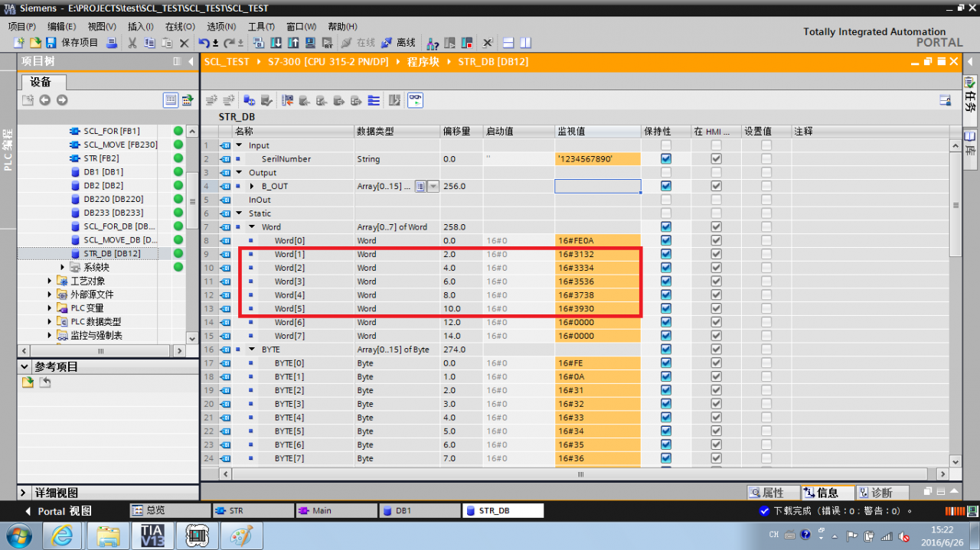The height and width of the screenshot is (550, 980).
Task: Click the S7-300 [CPU 315-2 PN/DP] breadcrumb
Action: coord(329,62)
